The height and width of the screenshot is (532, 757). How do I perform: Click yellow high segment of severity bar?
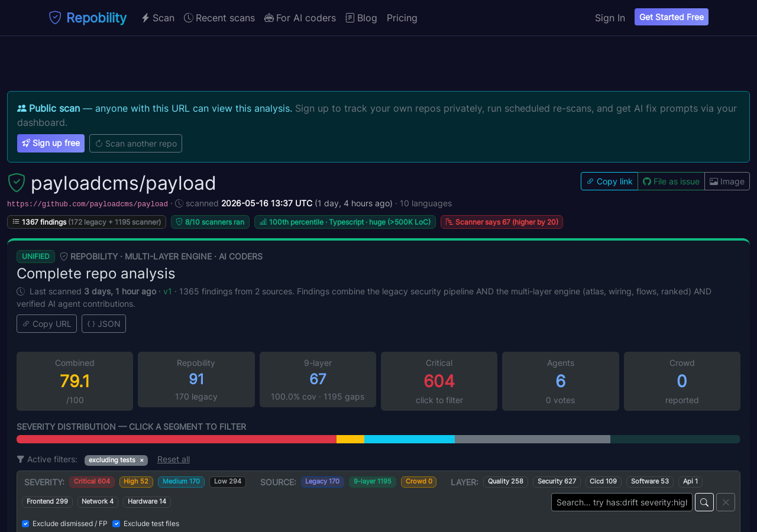[x=350, y=439]
